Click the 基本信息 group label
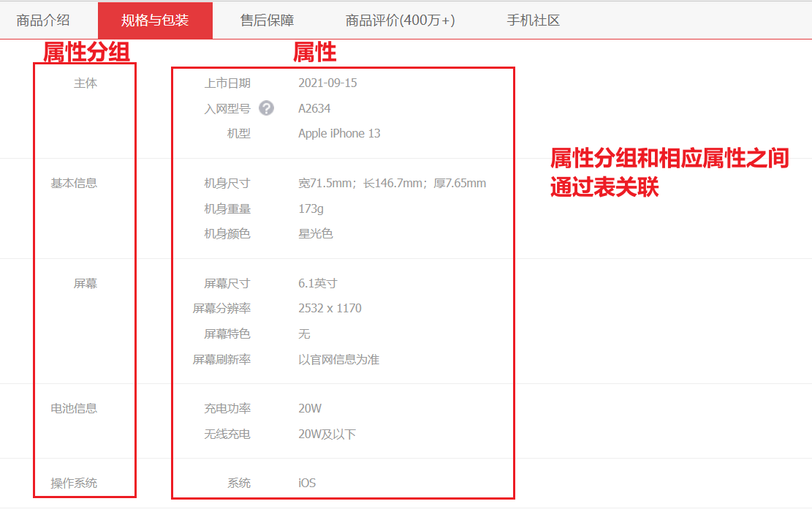Screen dimensions: 812x523 pos(74,183)
